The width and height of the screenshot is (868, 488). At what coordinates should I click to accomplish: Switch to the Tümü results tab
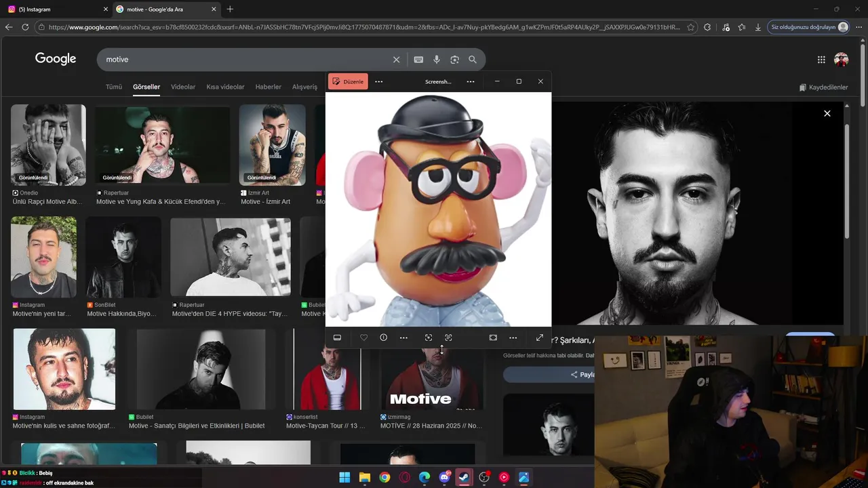pos(114,87)
